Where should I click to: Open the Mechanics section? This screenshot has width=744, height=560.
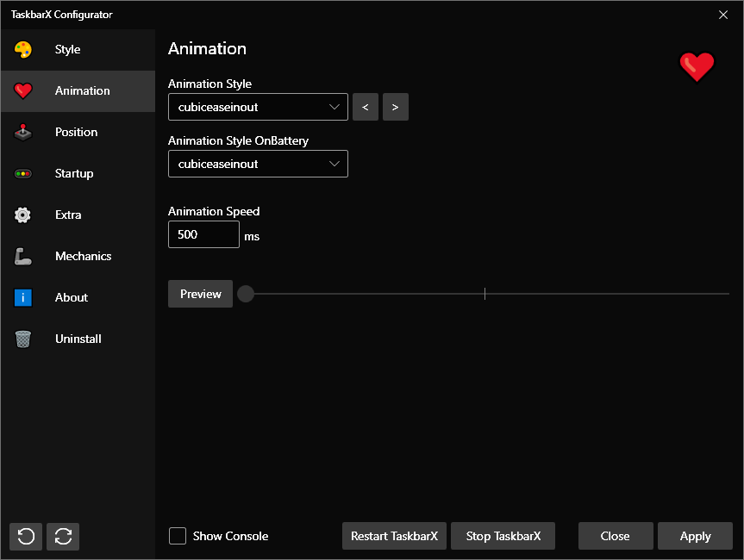pos(83,257)
